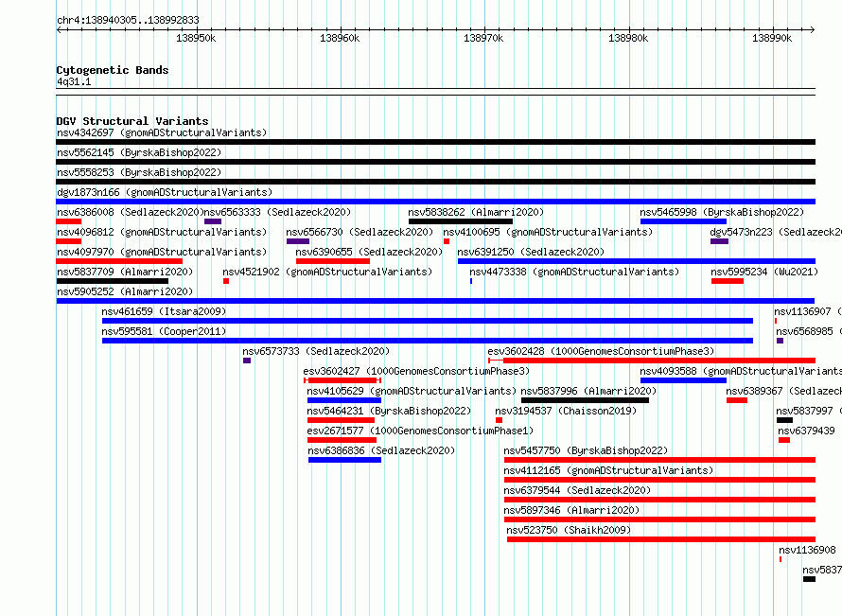Select the Cytogenetic Bands track title

click(113, 70)
